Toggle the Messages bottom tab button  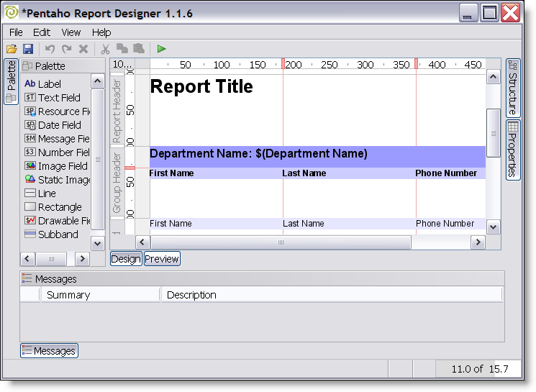point(49,351)
